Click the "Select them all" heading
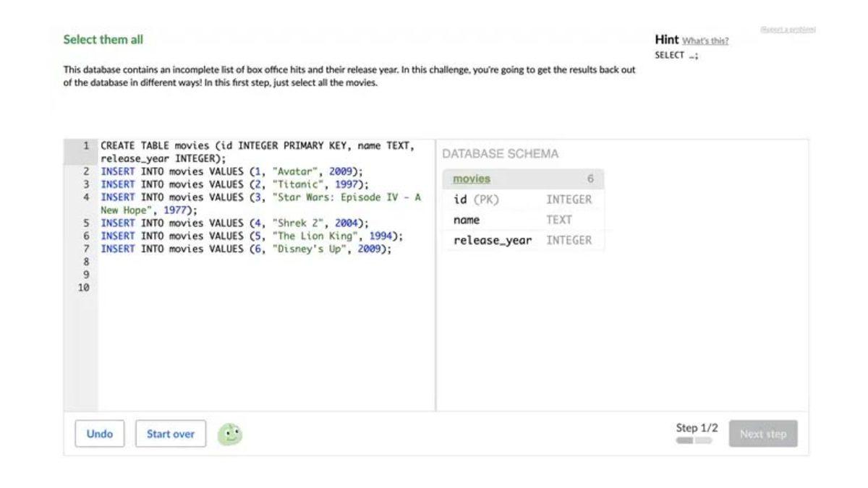 point(103,40)
